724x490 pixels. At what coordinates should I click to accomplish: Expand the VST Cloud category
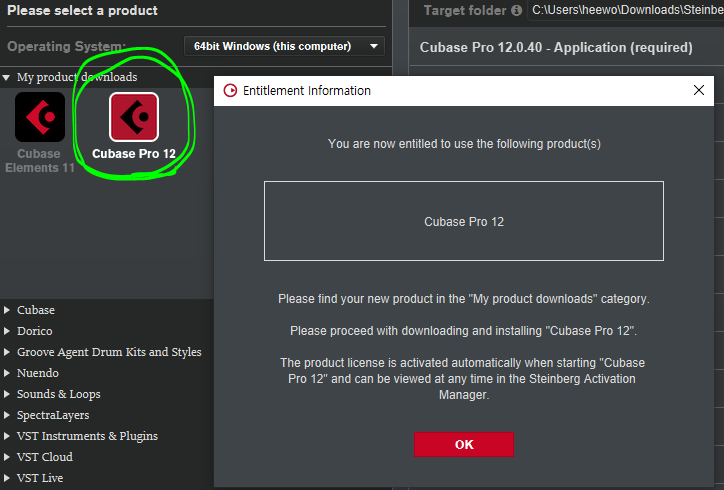tap(6, 457)
